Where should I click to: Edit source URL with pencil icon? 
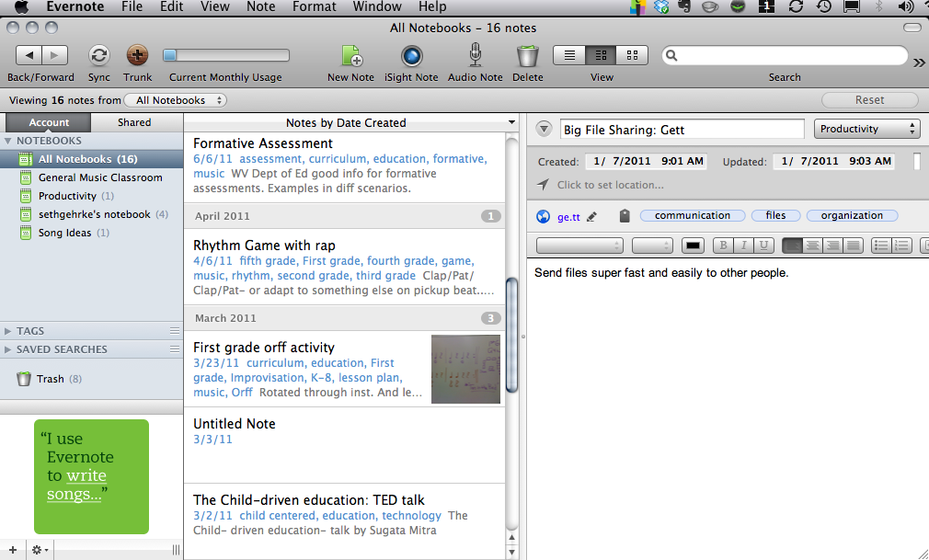pyautogui.click(x=591, y=217)
